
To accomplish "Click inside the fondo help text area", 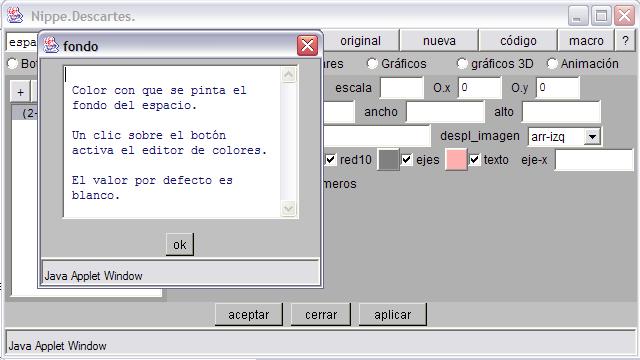I will (172, 142).
